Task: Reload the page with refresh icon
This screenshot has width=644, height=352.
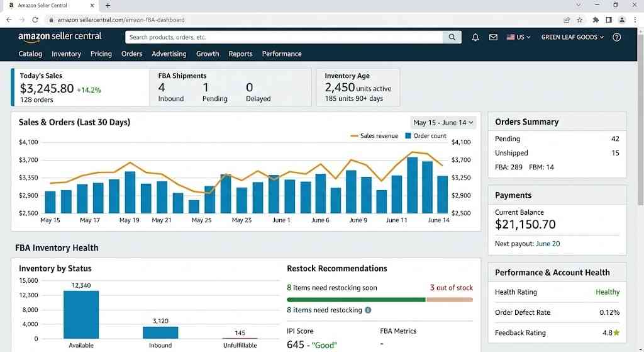Action: tap(35, 20)
